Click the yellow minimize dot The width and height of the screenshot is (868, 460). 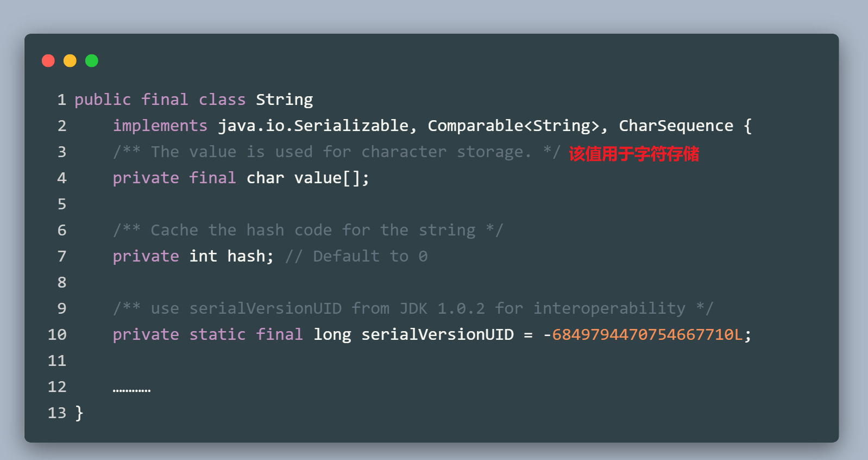[70, 61]
